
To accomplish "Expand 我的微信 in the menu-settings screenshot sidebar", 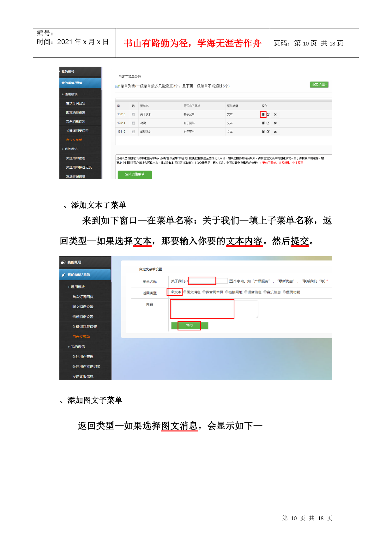I will [x=76, y=347].
